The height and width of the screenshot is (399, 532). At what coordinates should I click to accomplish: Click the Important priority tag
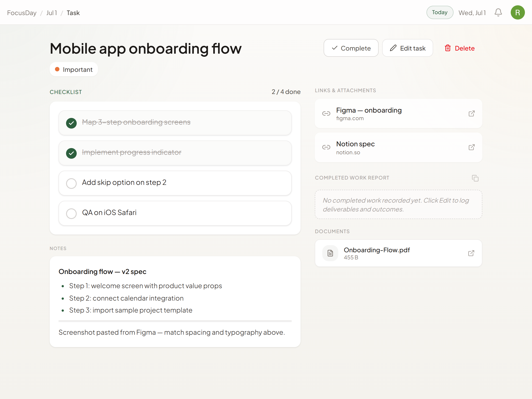coord(74,70)
